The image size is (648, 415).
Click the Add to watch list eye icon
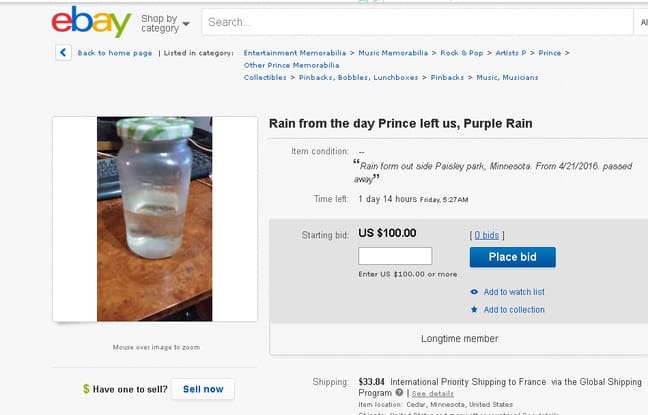(x=474, y=292)
